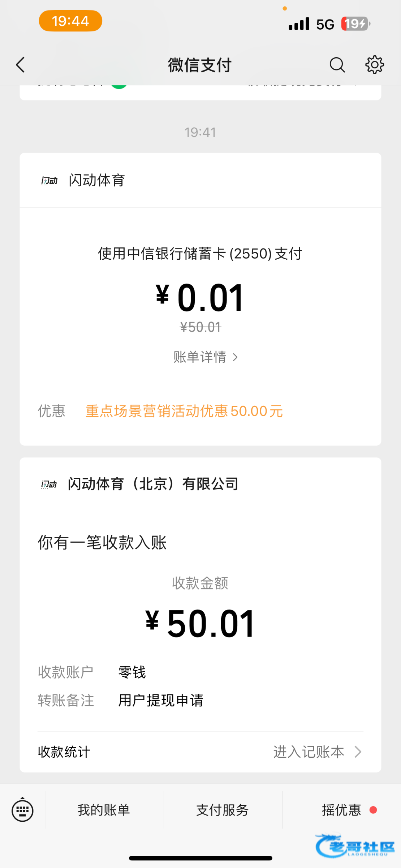Tap the battery status indicator
The image size is (401, 868).
click(x=355, y=24)
